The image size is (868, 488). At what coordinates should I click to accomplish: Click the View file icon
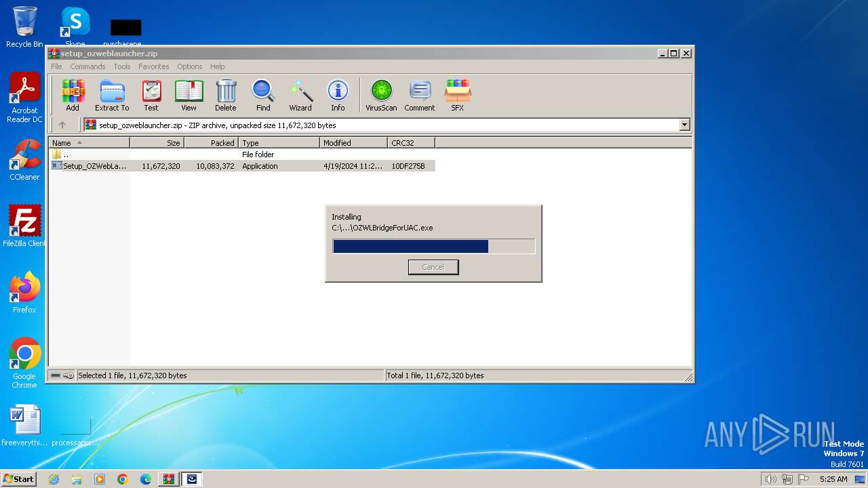pos(189,96)
